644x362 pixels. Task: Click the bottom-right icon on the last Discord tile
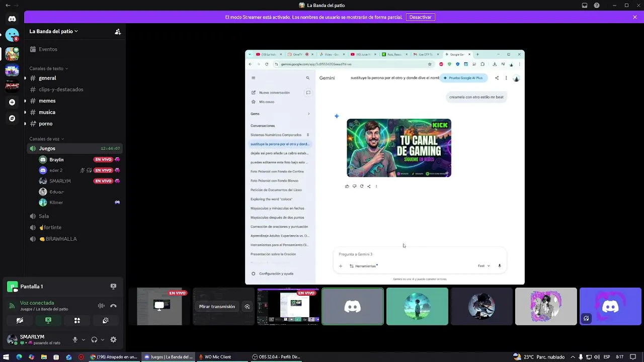tap(586, 318)
